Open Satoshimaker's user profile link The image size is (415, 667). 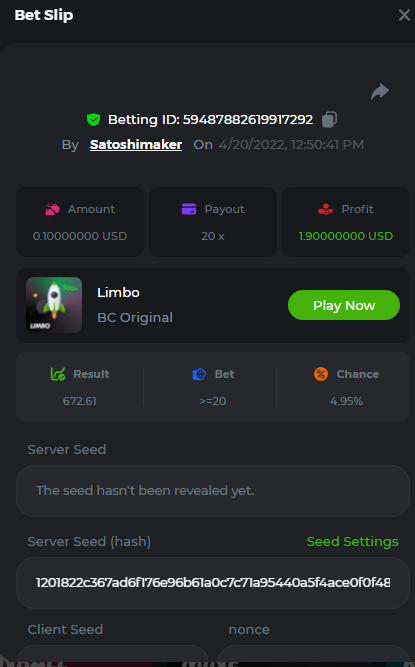tap(136, 145)
